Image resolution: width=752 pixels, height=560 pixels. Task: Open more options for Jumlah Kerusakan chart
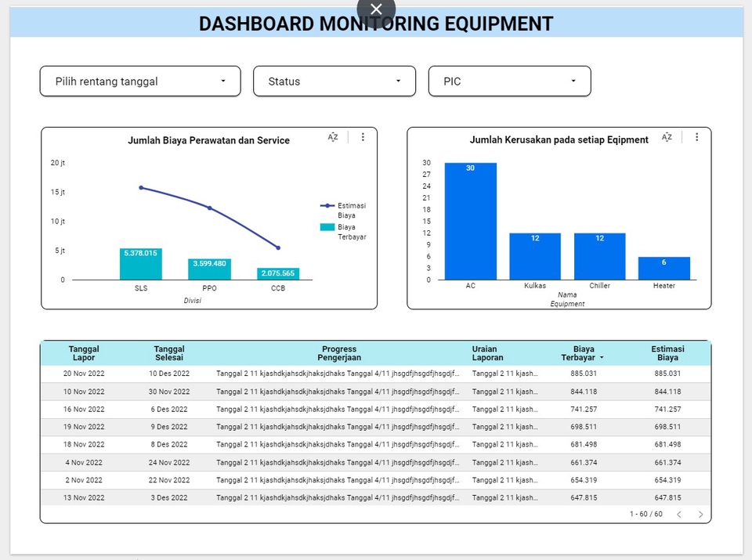coord(697,137)
